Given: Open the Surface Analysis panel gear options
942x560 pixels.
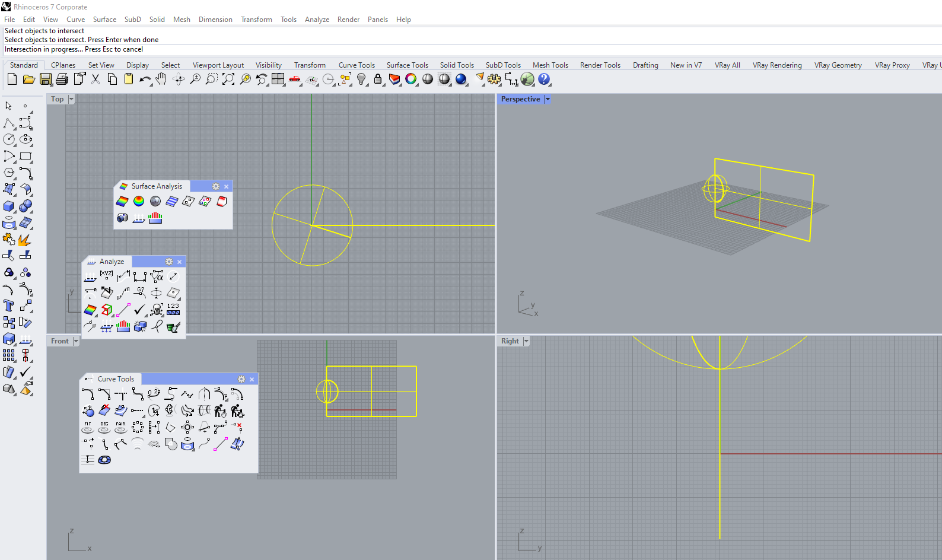Looking at the screenshot, I should point(216,186).
